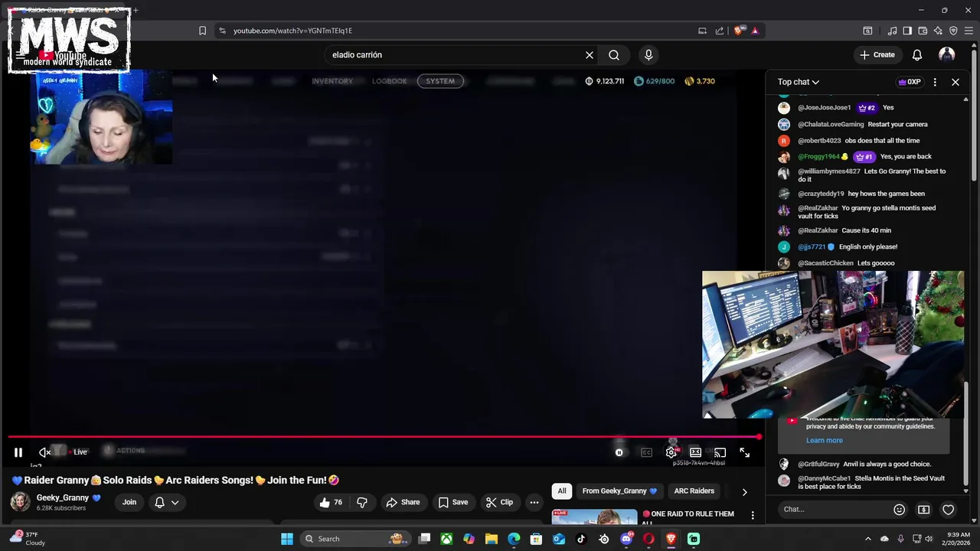Open YouTube Create menu
The width and height of the screenshot is (980, 551).
(877, 55)
